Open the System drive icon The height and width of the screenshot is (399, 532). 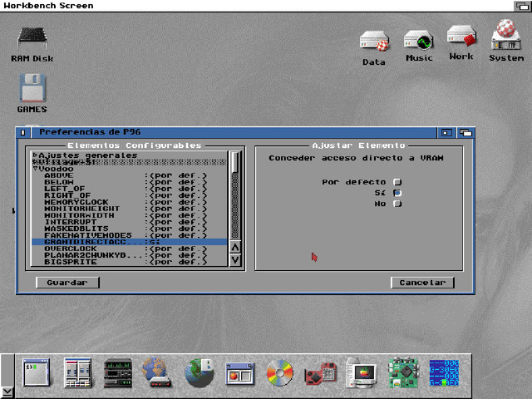coord(506,35)
